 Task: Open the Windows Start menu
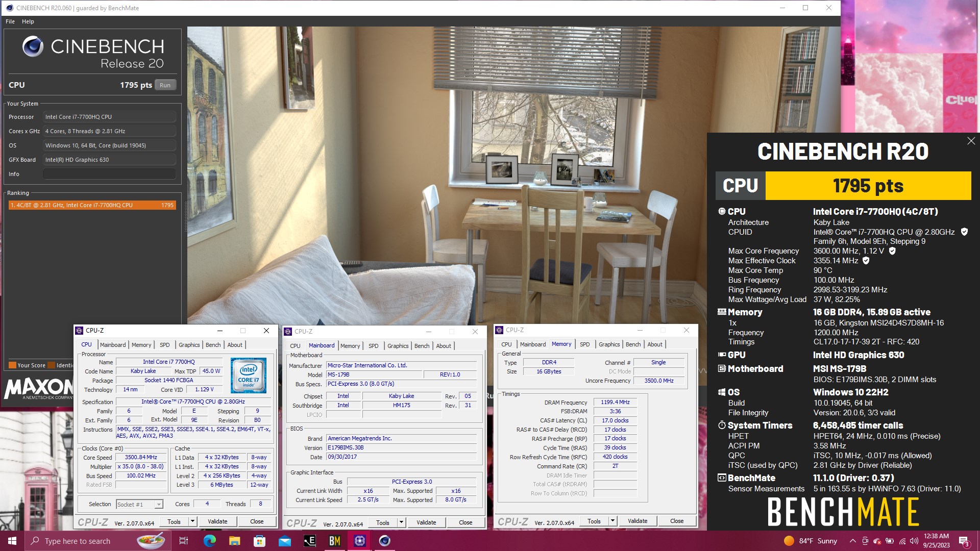pyautogui.click(x=12, y=541)
